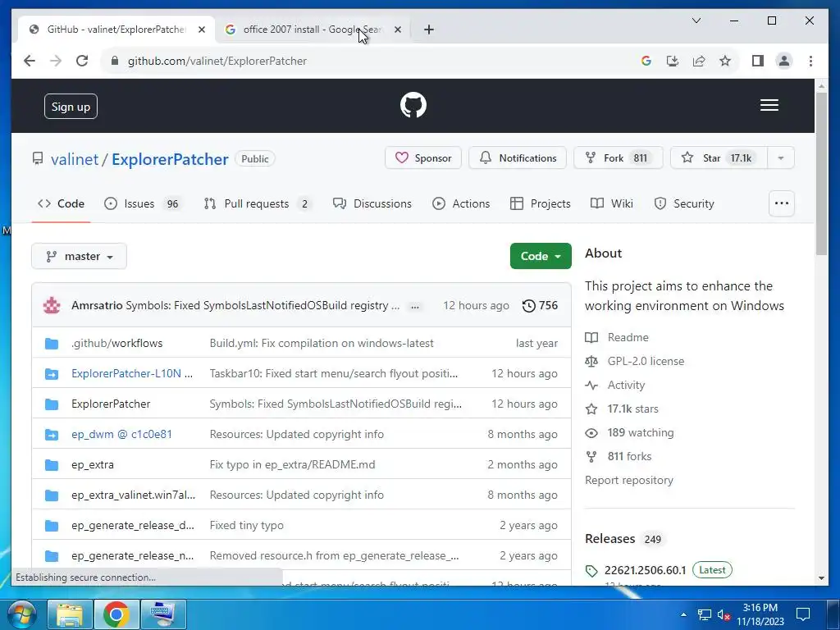Star the ExplorerPatcher repository
This screenshot has height=630, width=840.
coord(719,158)
